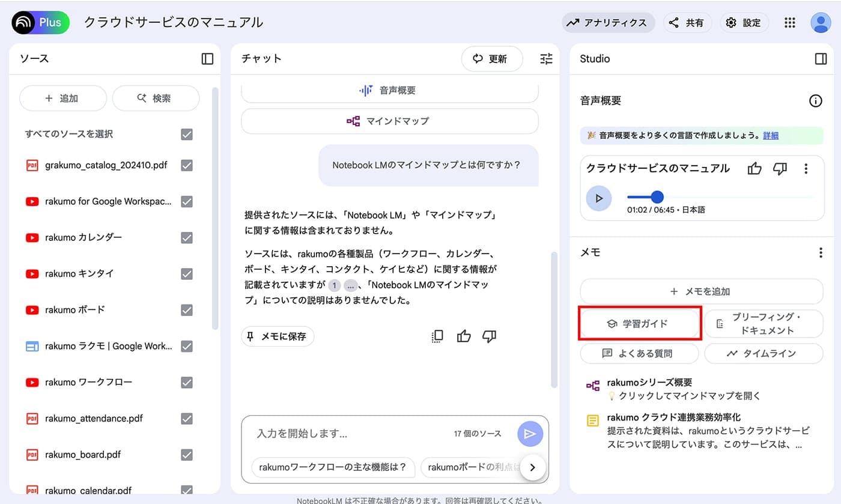Save response with メモに保存
Image resolution: width=841 pixels, height=504 pixels.
278,336
